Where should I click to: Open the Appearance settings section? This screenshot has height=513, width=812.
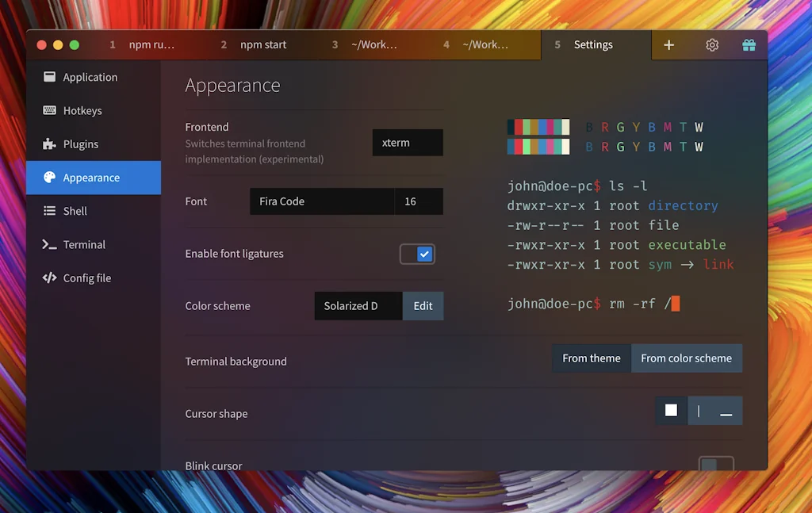pos(93,178)
